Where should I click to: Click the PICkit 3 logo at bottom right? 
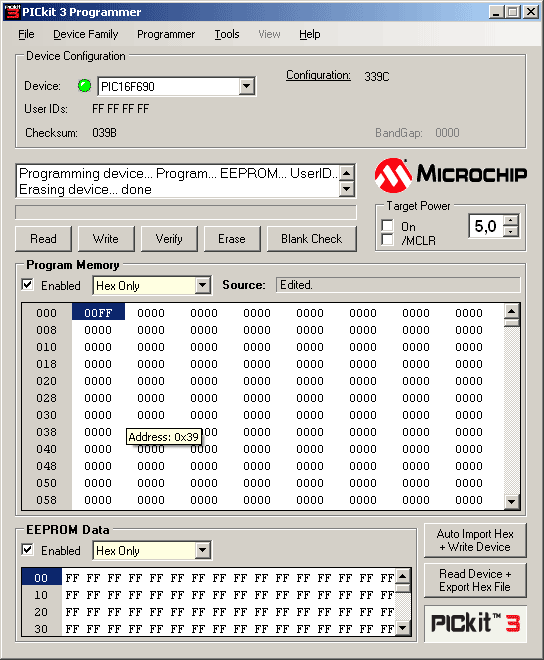pos(475,623)
